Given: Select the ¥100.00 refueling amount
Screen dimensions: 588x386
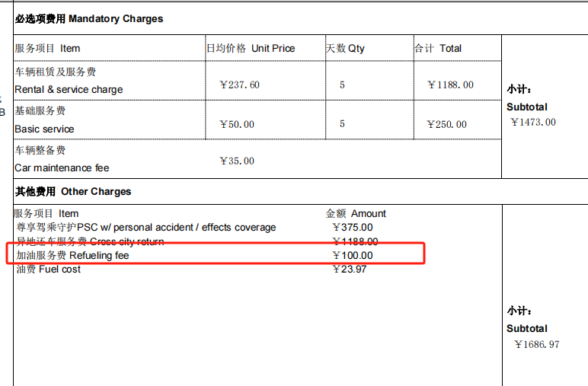Looking at the screenshot, I should point(353,256).
